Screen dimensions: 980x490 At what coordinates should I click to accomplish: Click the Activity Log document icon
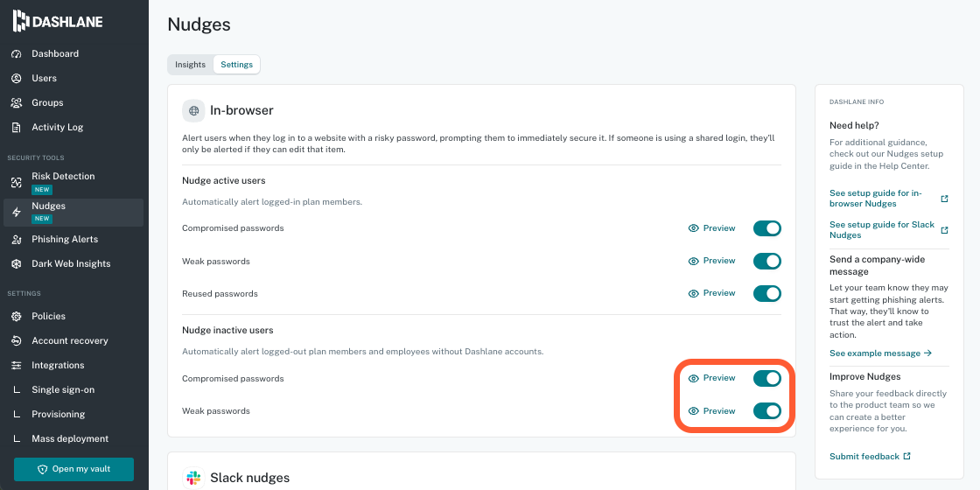pos(17,128)
